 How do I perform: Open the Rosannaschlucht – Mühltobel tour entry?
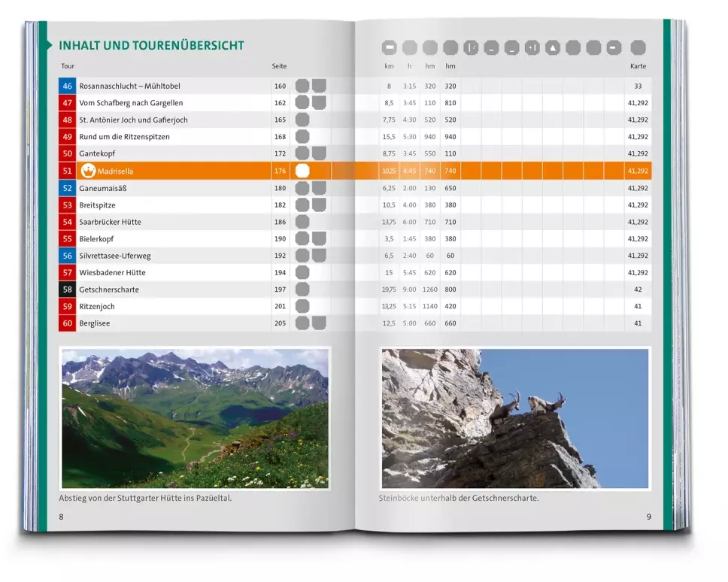pyautogui.click(x=129, y=86)
